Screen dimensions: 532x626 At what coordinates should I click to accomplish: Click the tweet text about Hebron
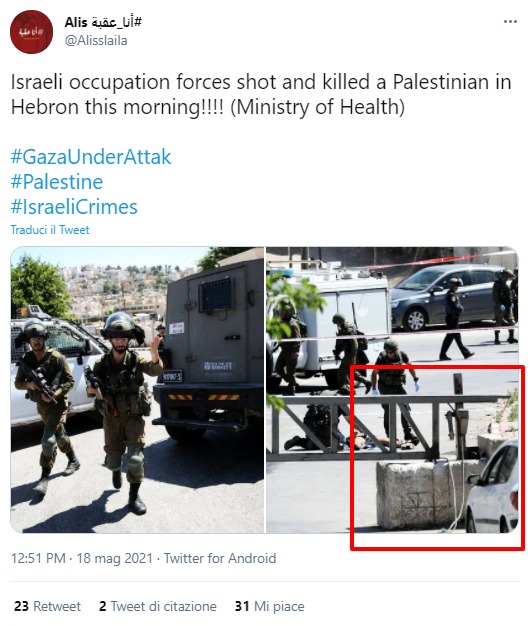pyautogui.click(x=261, y=94)
